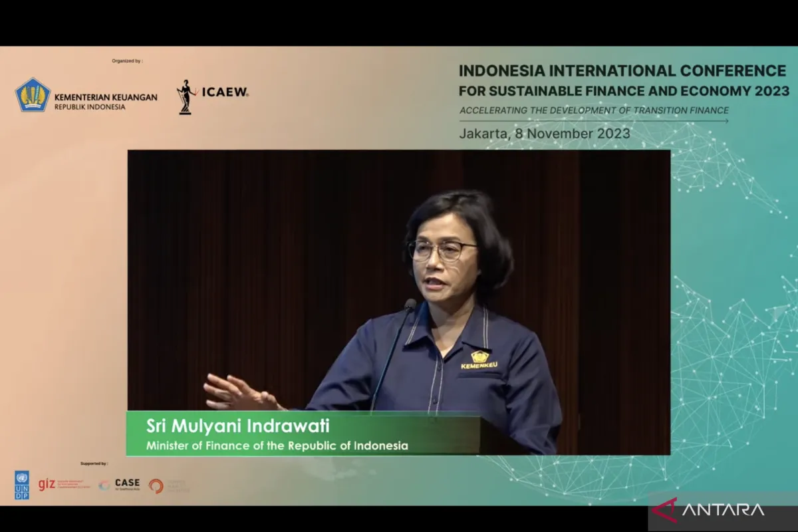This screenshot has height=532, width=798.
Task: Select the UNDP logo
Action: click(x=22, y=485)
